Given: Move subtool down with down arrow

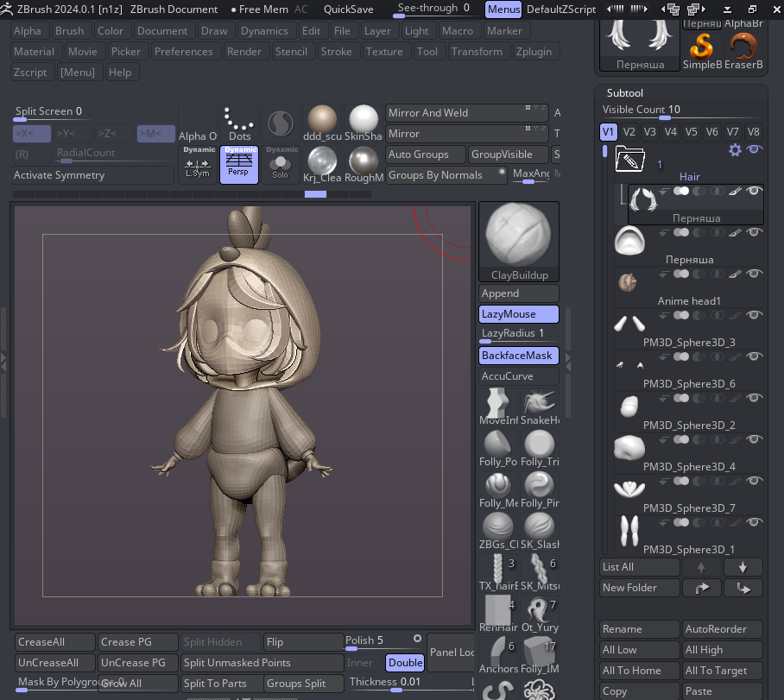Looking at the screenshot, I should point(743,567).
